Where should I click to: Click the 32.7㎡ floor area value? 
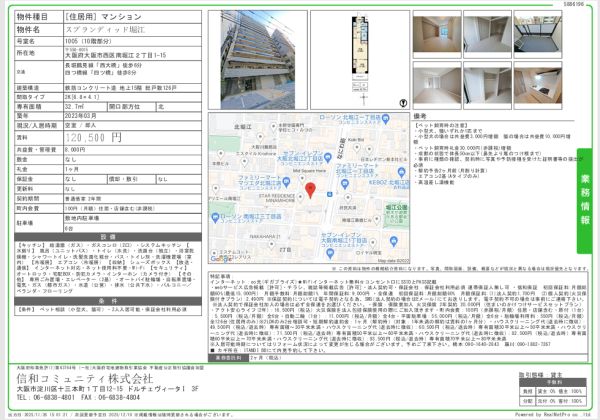[74, 107]
